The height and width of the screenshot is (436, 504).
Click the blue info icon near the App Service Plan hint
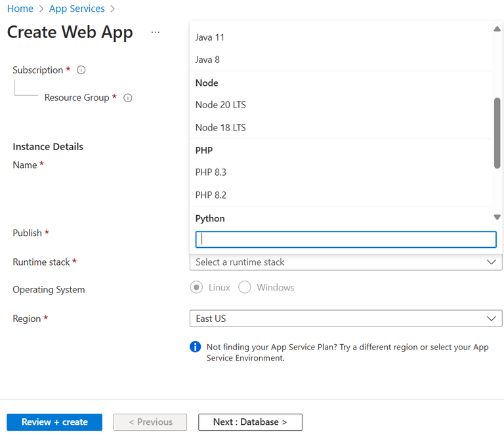(195, 347)
